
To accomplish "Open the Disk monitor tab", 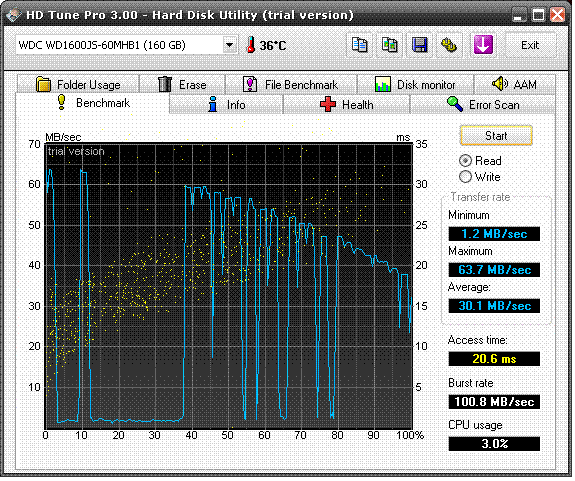I will [x=415, y=84].
